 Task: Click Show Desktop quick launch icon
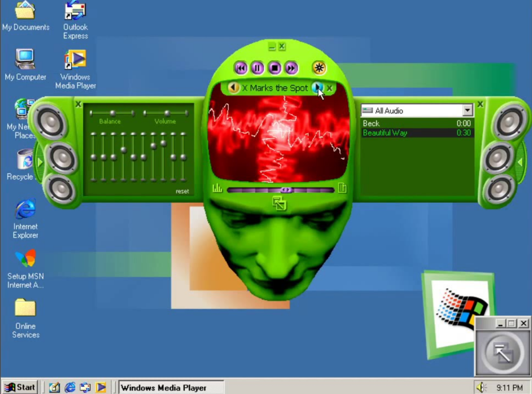click(x=54, y=387)
